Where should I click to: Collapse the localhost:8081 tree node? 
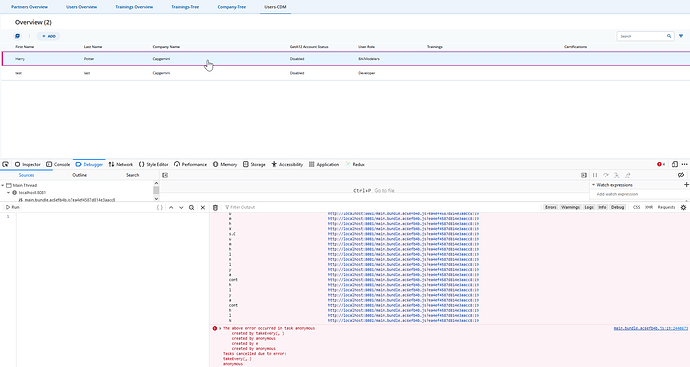tap(8, 193)
